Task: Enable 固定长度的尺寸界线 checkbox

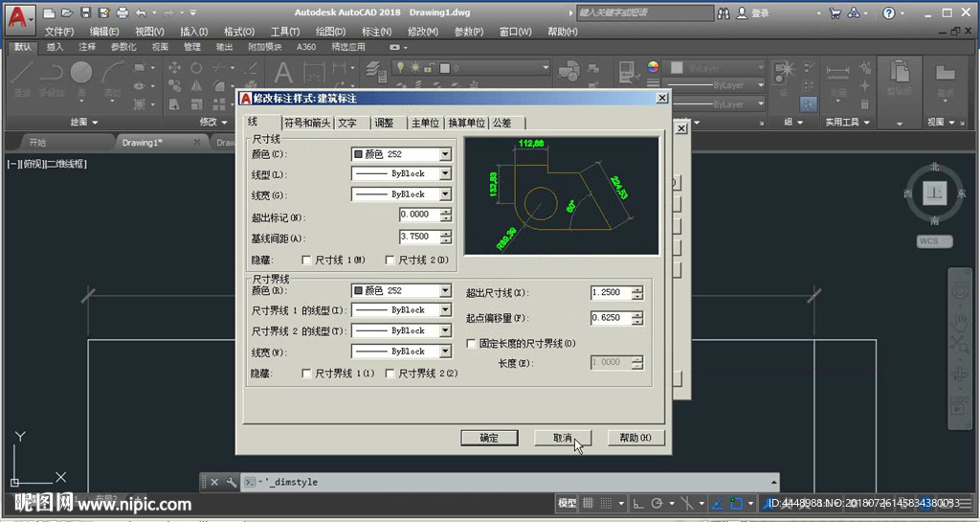Action: click(x=471, y=343)
